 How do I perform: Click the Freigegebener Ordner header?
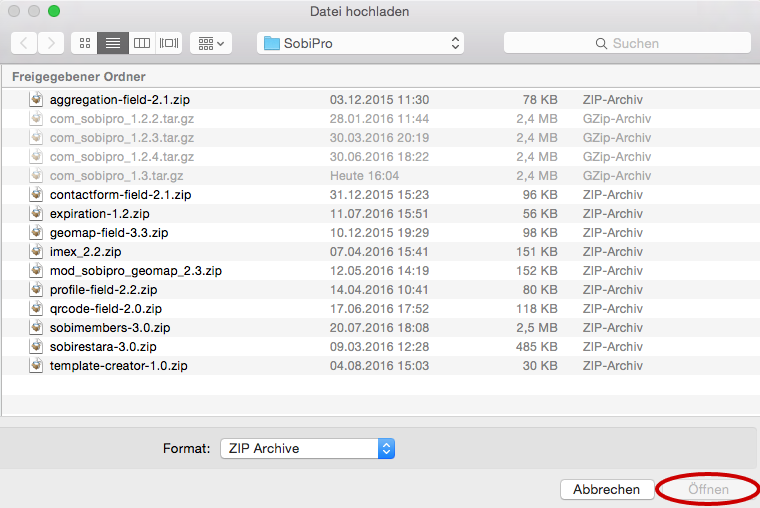tap(79, 77)
